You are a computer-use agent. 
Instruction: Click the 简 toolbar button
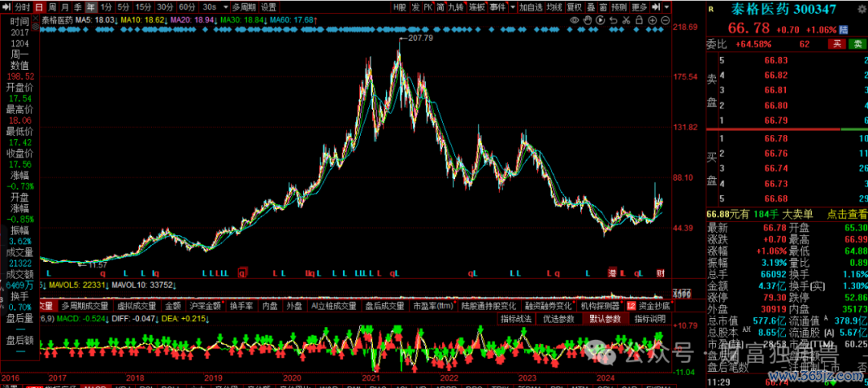pyautogui.click(x=440, y=7)
